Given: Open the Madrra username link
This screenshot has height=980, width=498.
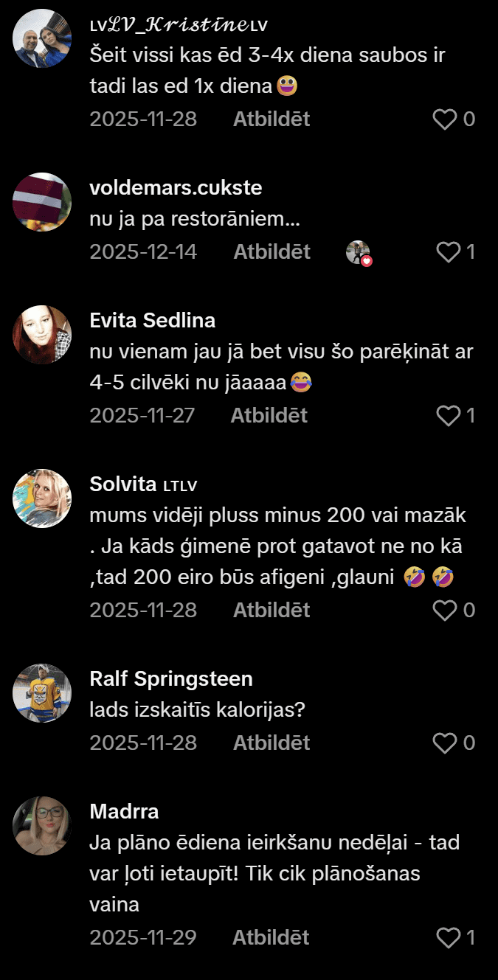Looking at the screenshot, I should click(124, 812).
